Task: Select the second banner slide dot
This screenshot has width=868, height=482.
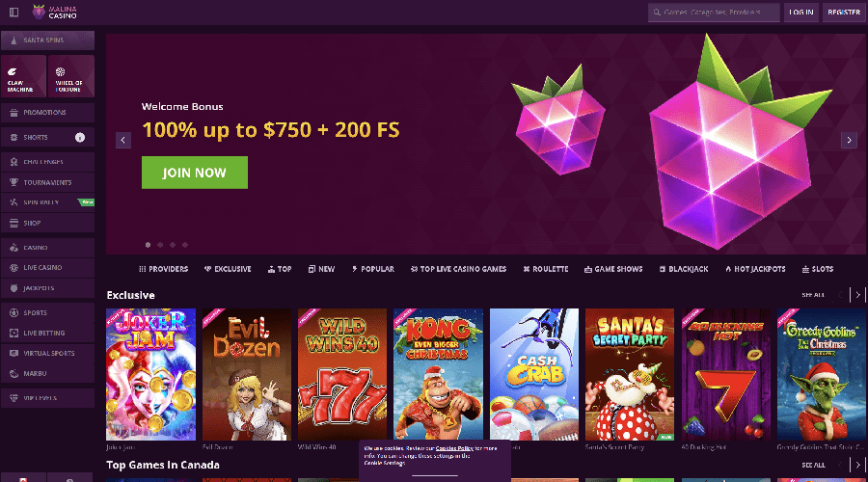Action: 160,245
